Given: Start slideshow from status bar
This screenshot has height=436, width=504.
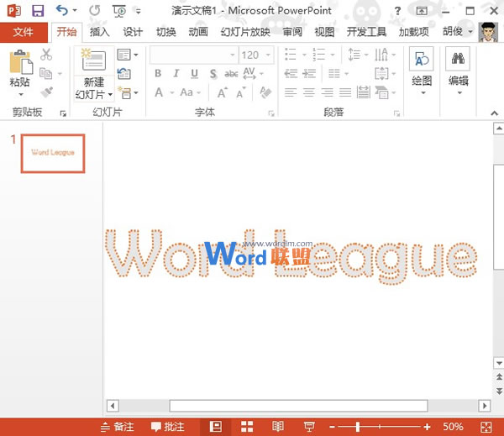Looking at the screenshot, I should point(309,427).
